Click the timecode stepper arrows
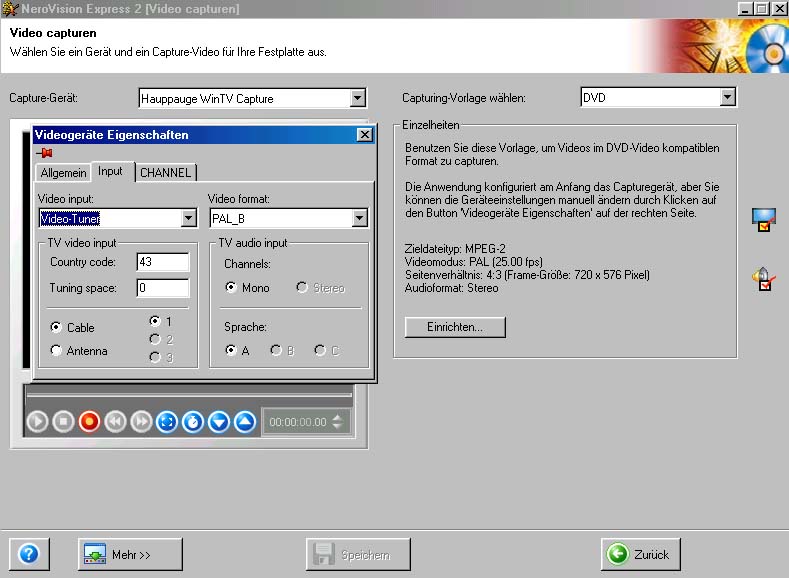Screen dimensions: 789x578 click(x=338, y=422)
